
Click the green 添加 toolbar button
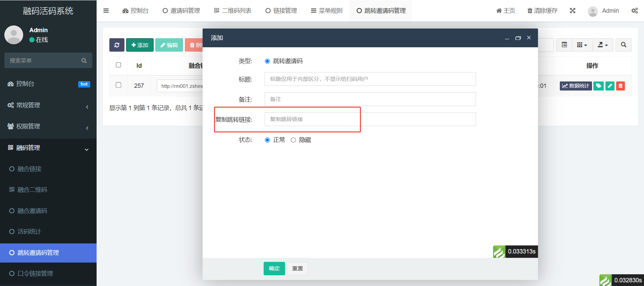[140, 45]
